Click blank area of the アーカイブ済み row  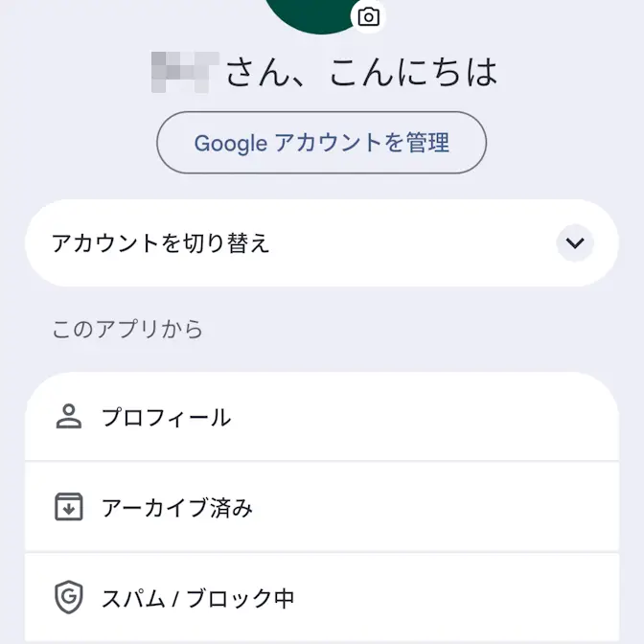pyautogui.click(x=431, y=508)
